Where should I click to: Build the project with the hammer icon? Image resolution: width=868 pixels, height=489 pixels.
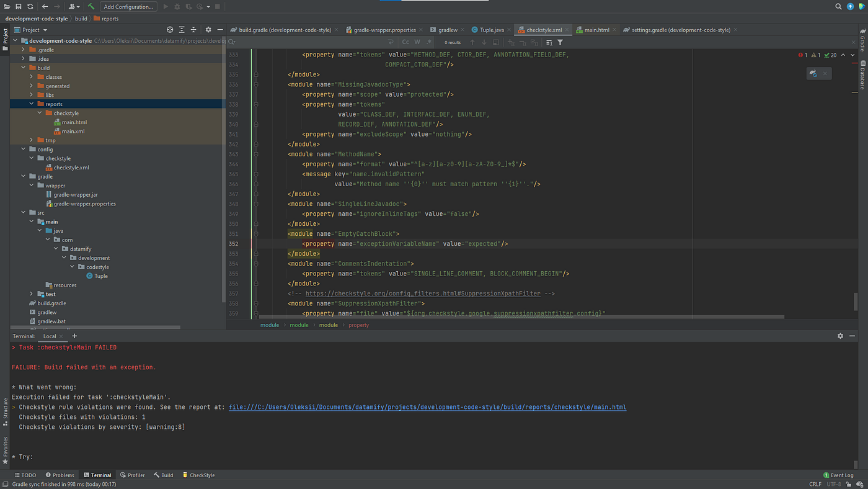(x=91, y=6)
